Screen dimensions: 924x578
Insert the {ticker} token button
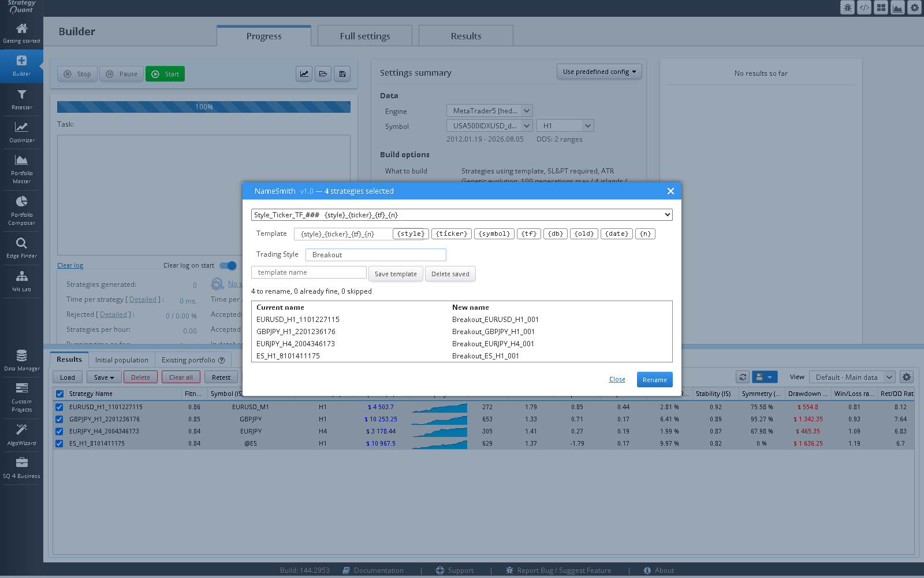452,234
